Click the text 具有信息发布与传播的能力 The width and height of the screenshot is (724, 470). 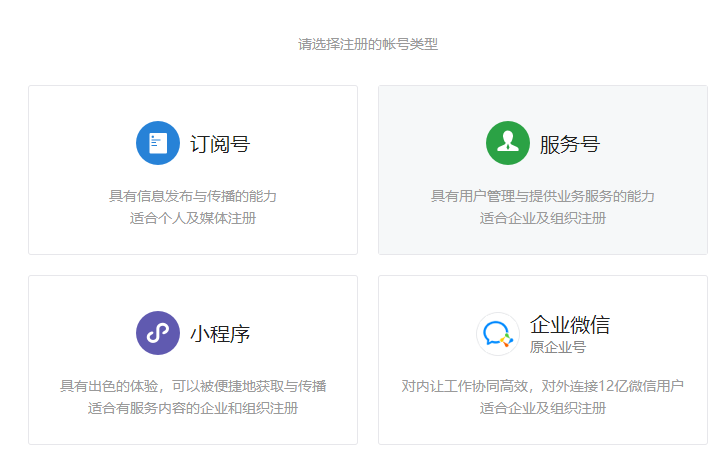pyautogui.click(x=193, y=196)
